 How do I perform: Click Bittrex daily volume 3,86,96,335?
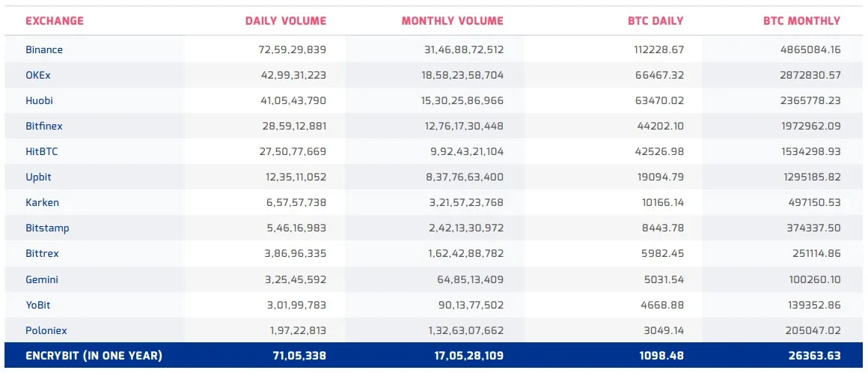297,253
